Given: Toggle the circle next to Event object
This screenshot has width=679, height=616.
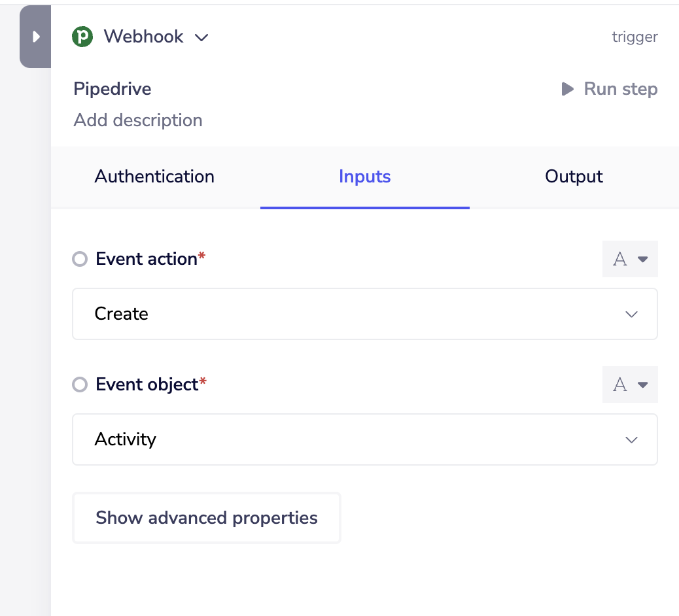Looking at the screenshot, I should [80, 385].
